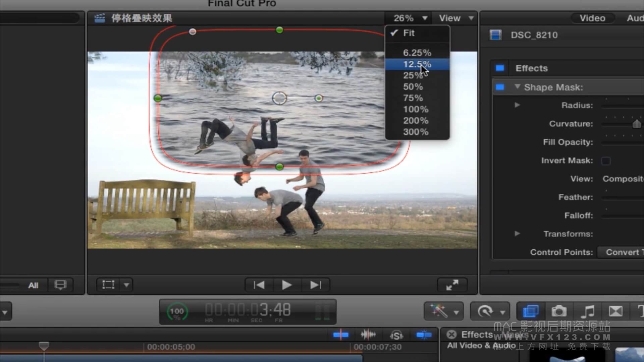
Task: Click the Falloff slider track
Action: pyautogui.click(x=623, y=216)
